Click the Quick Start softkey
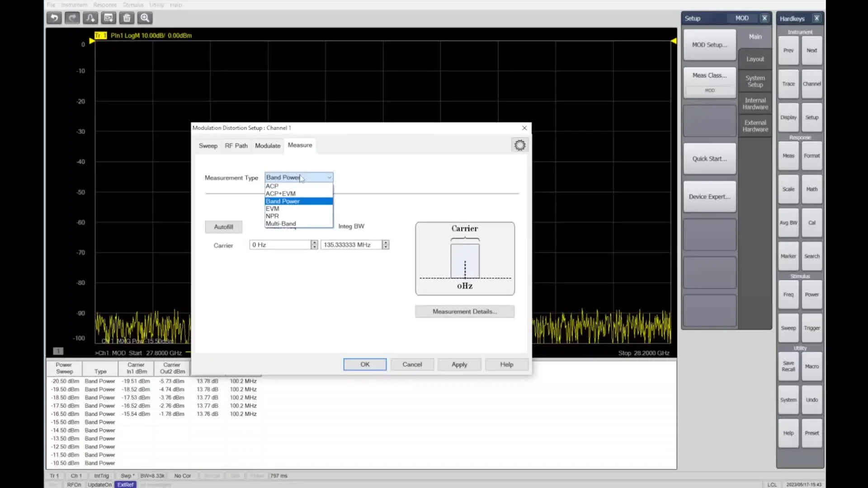The width and height of the screenshot is (868, 488). pyautogui.click(x=710, y=159)
